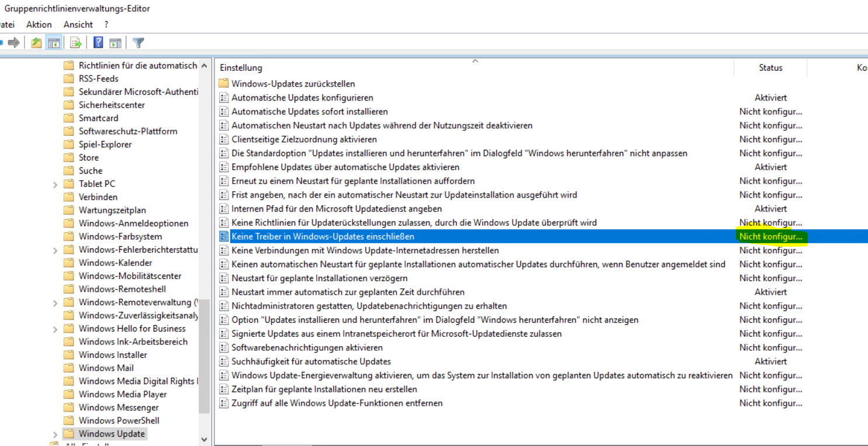868x446 pixels.
Task: Click policy icon beside Automatische Updates konfigurieren
Action: pyautogui.click(x=223, y=98)
